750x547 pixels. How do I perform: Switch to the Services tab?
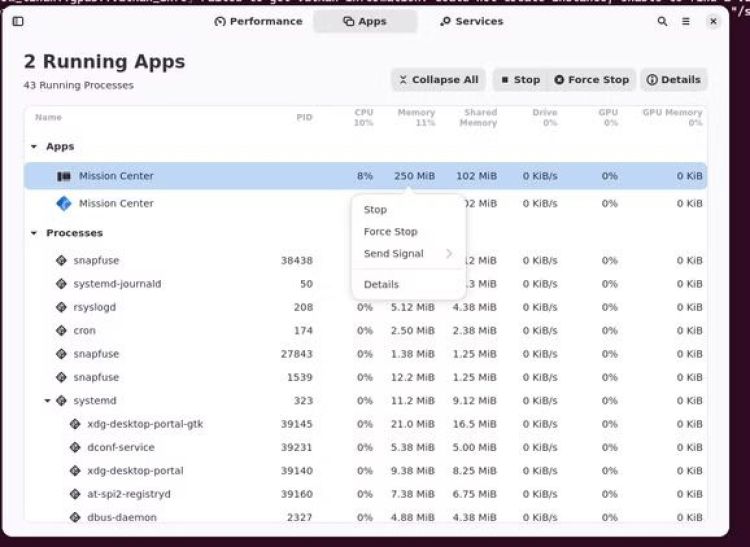point(471,21)
